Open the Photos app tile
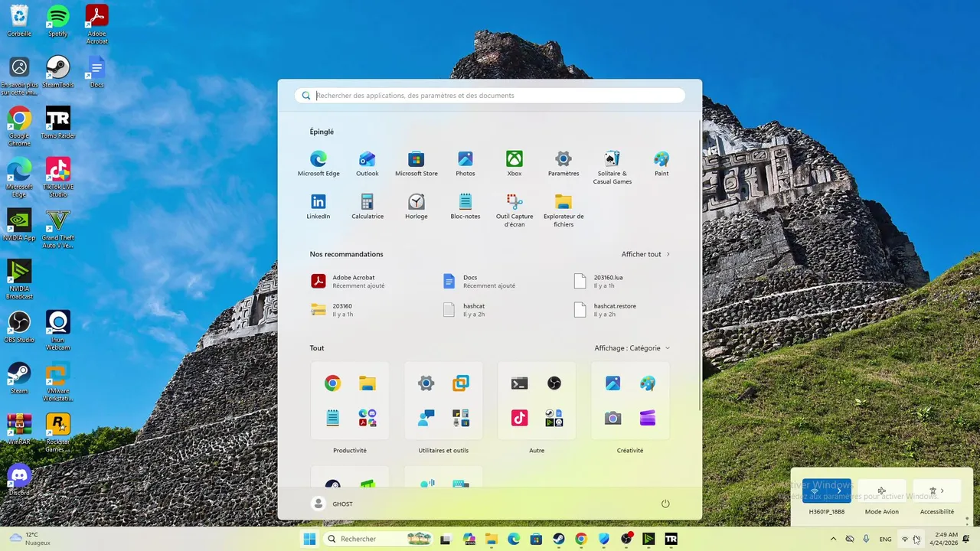The image size is (980, 551). pyautogui.click(x=465, y=164)
